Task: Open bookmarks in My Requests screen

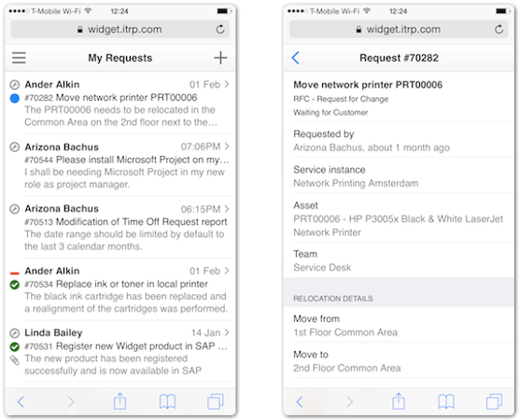Action: pyautogui.click(x=167, y=401)
